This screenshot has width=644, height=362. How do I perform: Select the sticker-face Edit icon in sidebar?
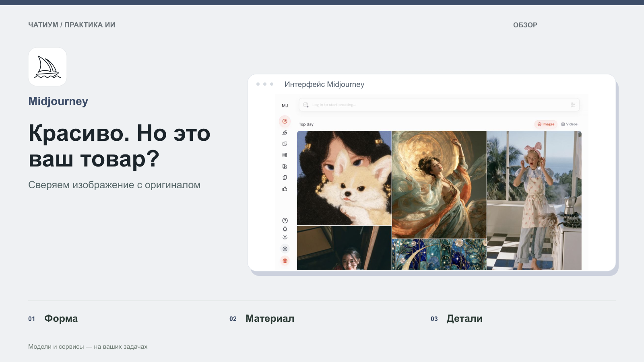(285, 144)
